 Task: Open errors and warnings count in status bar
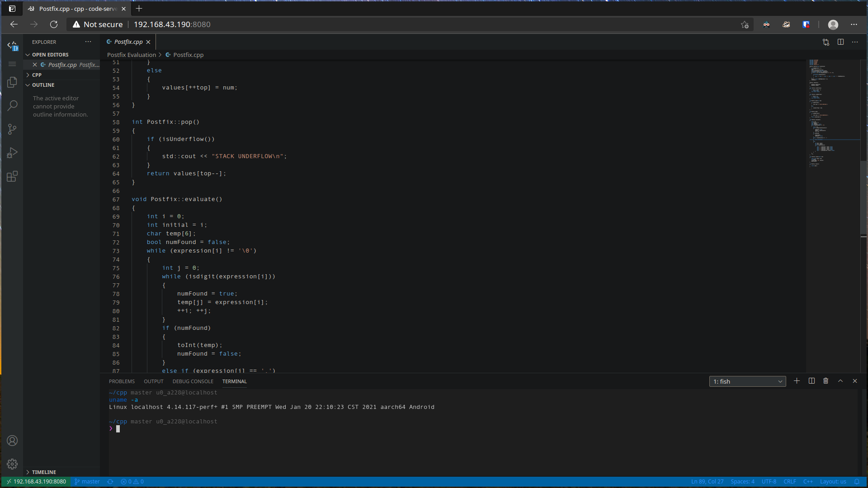pyautogui.click(x=132, y=482)
